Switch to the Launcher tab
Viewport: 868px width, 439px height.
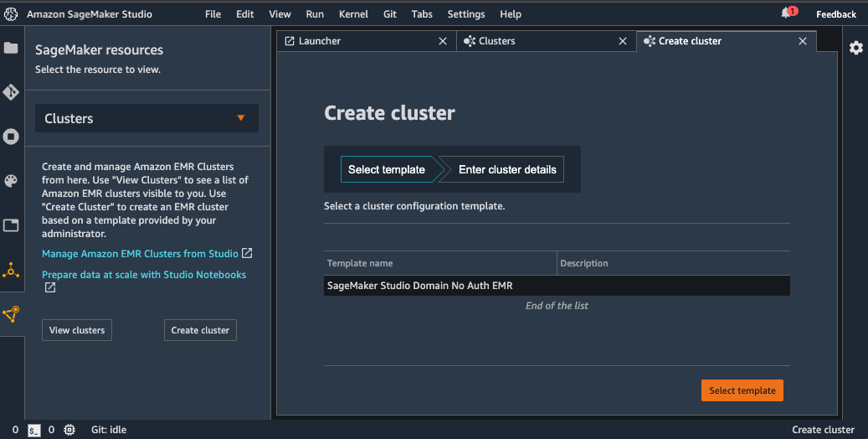click(320, 41)
